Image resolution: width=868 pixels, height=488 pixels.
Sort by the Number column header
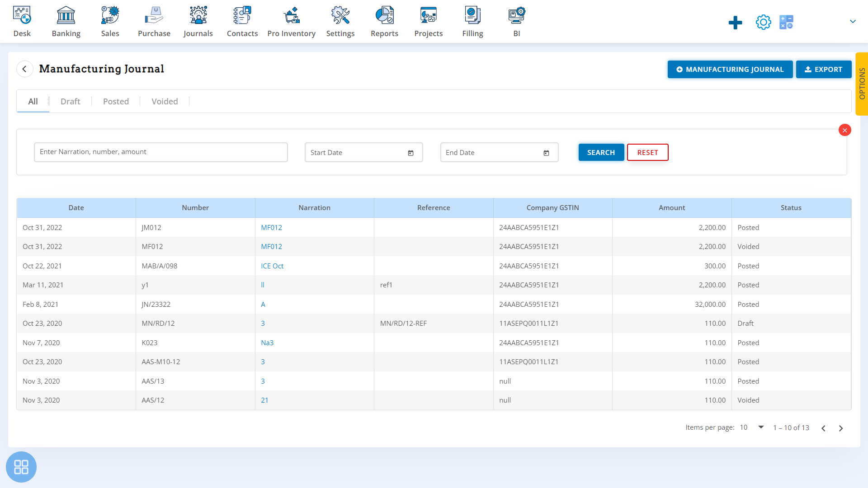coord(195,207)
